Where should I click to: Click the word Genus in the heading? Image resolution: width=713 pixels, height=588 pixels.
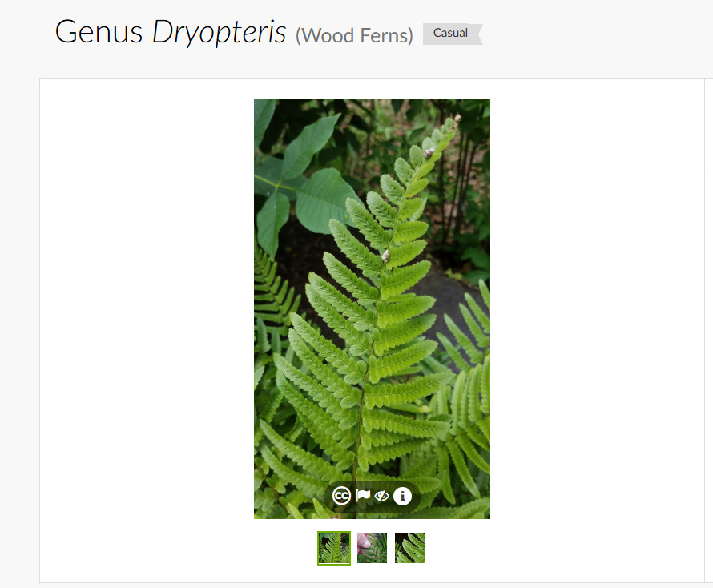point(99,32)
